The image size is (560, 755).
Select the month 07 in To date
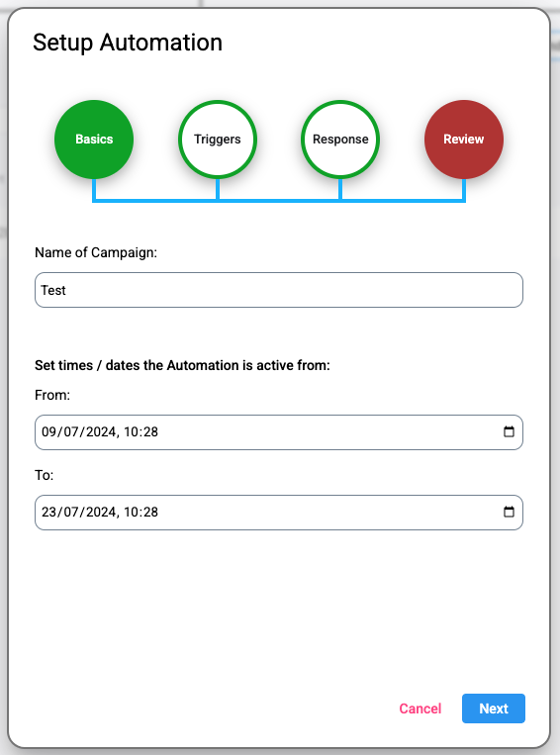71,512
